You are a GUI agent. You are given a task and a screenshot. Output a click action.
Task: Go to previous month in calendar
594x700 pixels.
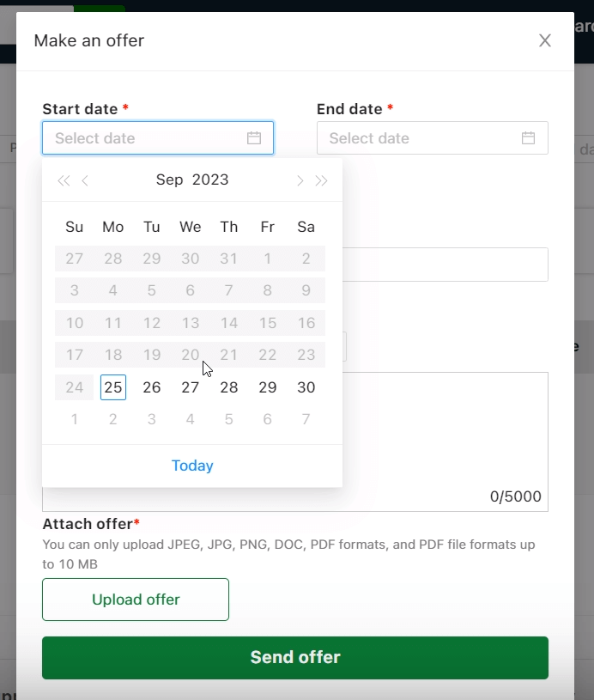point(85,180)
